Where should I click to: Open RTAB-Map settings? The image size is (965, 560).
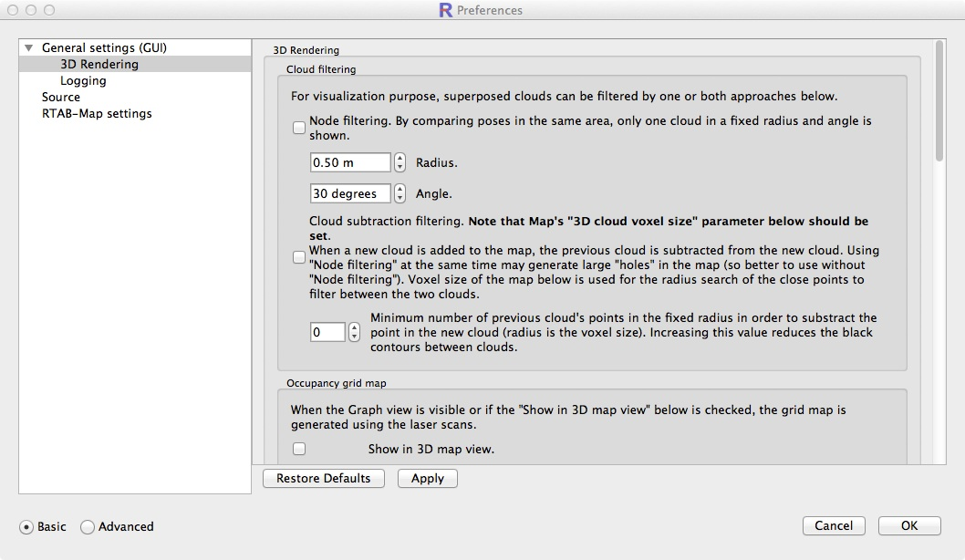tap(99, 113)
